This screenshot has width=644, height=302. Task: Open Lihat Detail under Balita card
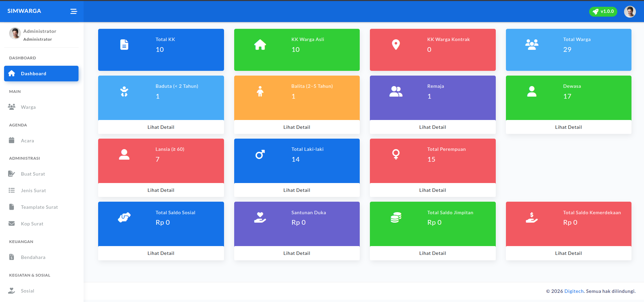(297, 127)
